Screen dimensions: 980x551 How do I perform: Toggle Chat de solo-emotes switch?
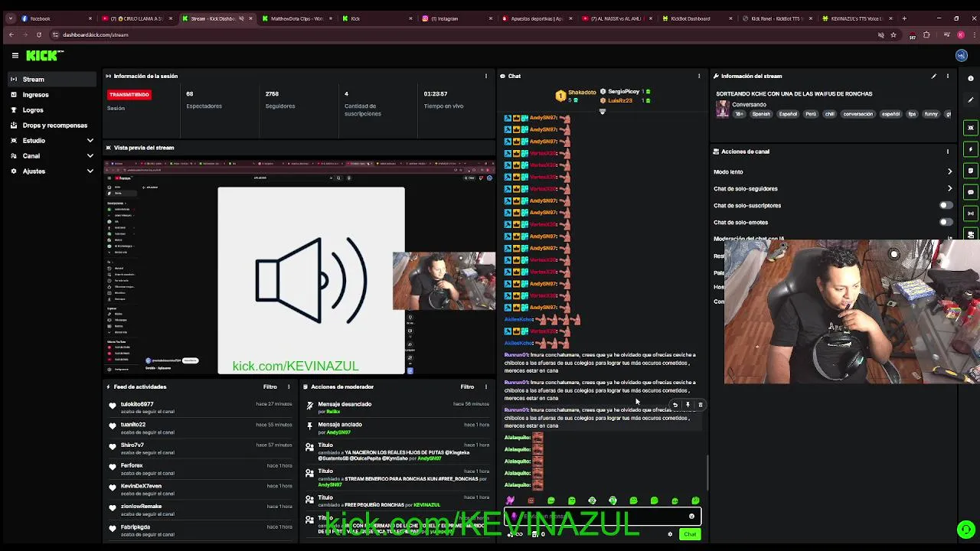(946, 222)
